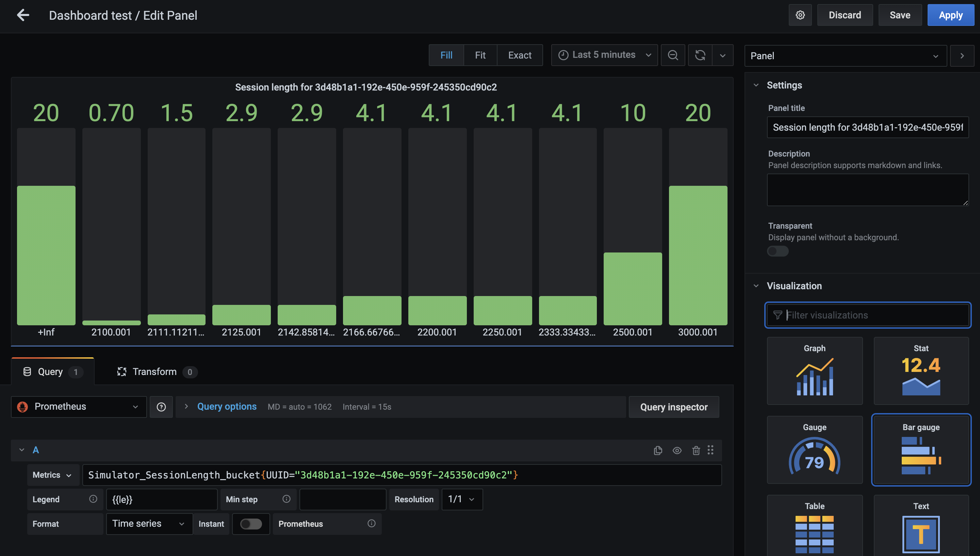The width and height of the screenshot is (980, 556).
Task: Open the data source help icon
Action: (x=161, y=407)
